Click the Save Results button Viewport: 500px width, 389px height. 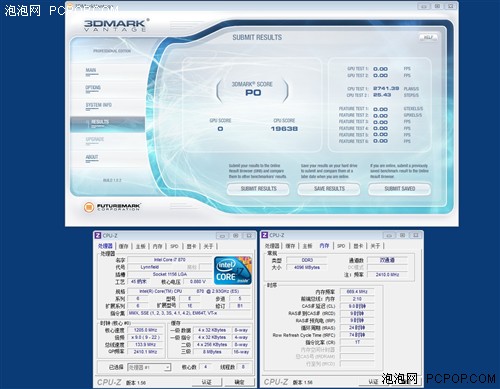329,189
